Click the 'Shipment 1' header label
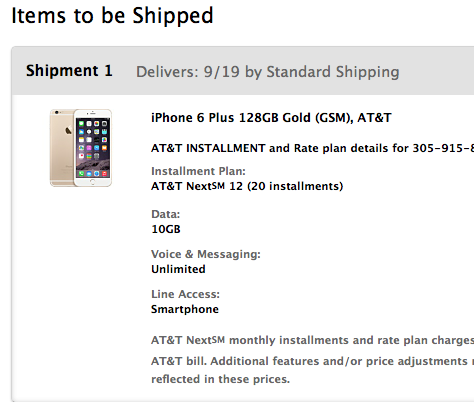474x402 pixels. [x=69, y=71]
